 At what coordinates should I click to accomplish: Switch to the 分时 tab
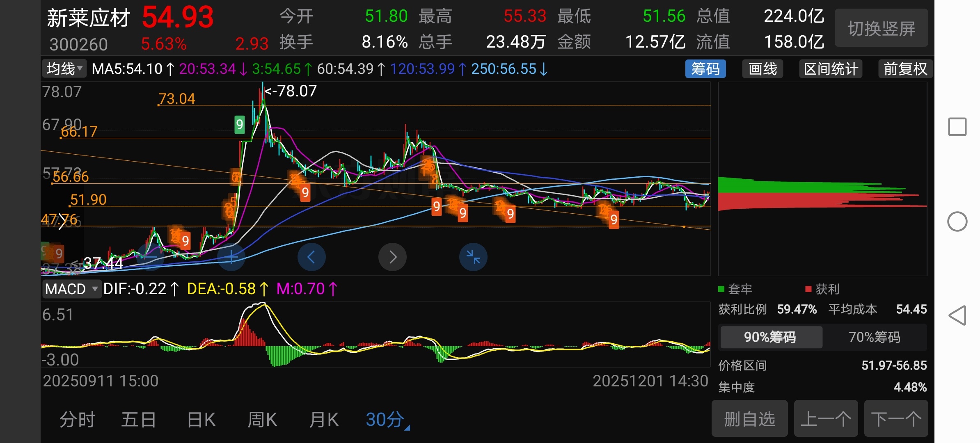[x=77, y=420]
